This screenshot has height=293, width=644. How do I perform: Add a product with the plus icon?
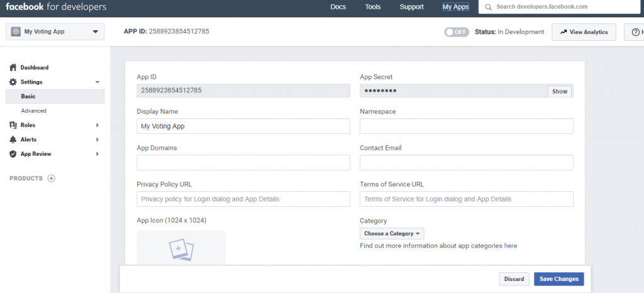click(51, 179)
